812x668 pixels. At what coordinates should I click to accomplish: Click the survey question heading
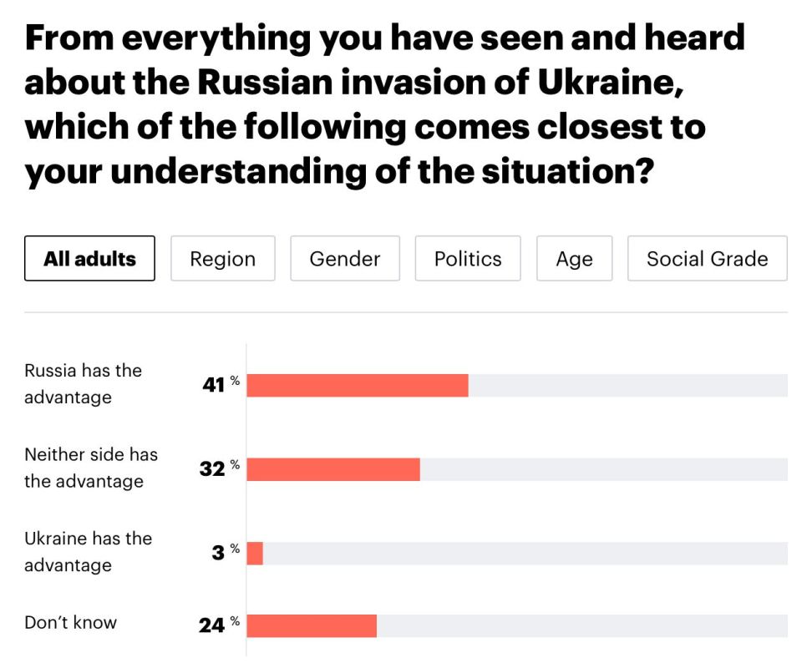[x=385, y=104]
